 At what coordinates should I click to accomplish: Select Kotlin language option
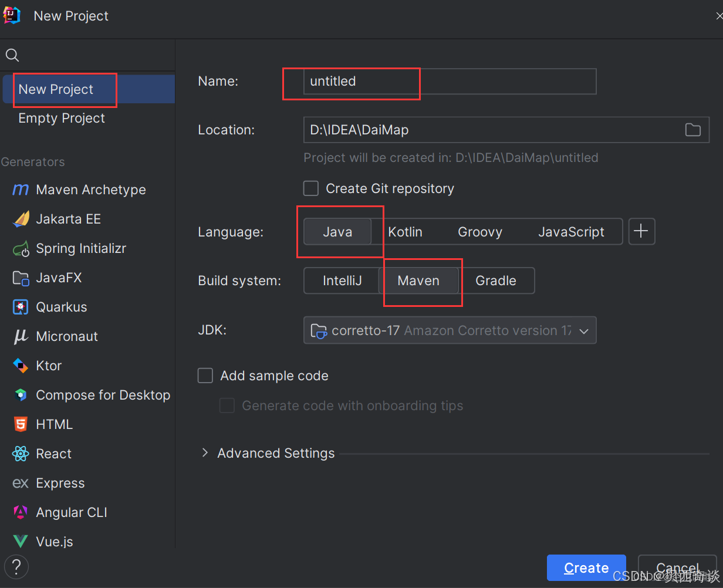pyautogui.click(x=405, y=232)
